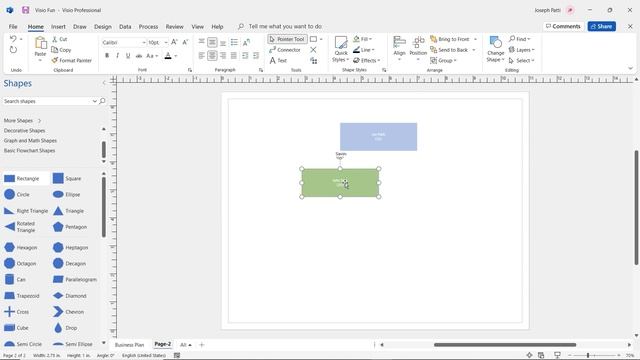Toggle Italic formatting
640x360 pixels.
118,56
